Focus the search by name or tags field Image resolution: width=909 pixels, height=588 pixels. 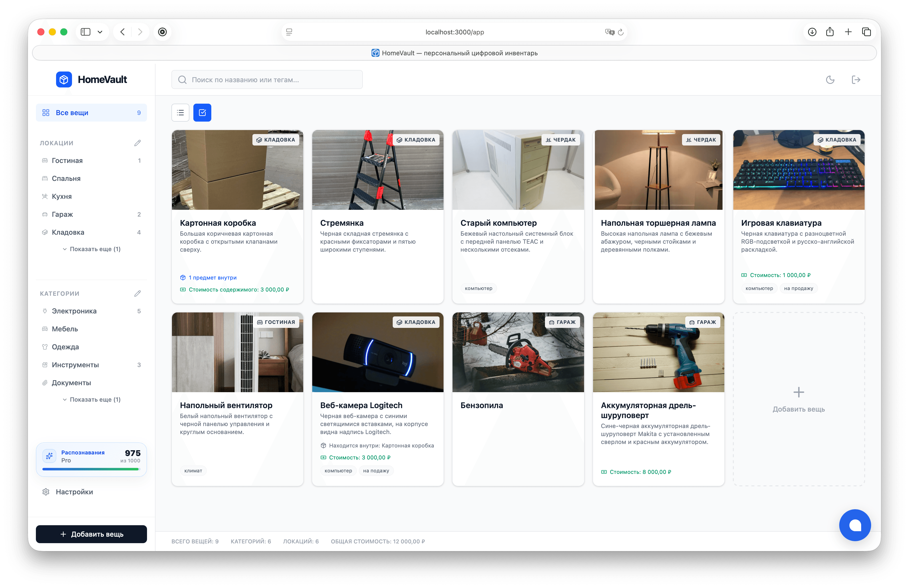[x=267, y=80]
